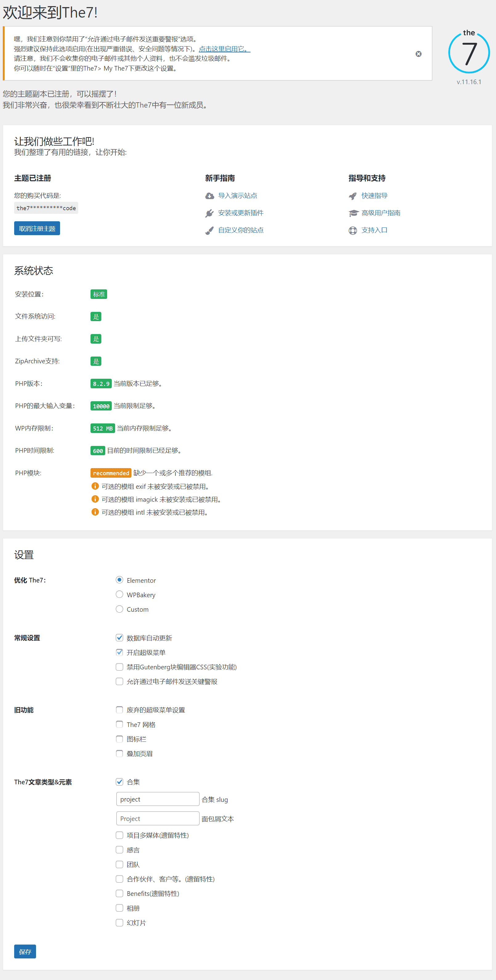Click the 是 badge beside 文件系统访问
The width and height of the screenshot is (496, 980).
(x=96, y=316)
